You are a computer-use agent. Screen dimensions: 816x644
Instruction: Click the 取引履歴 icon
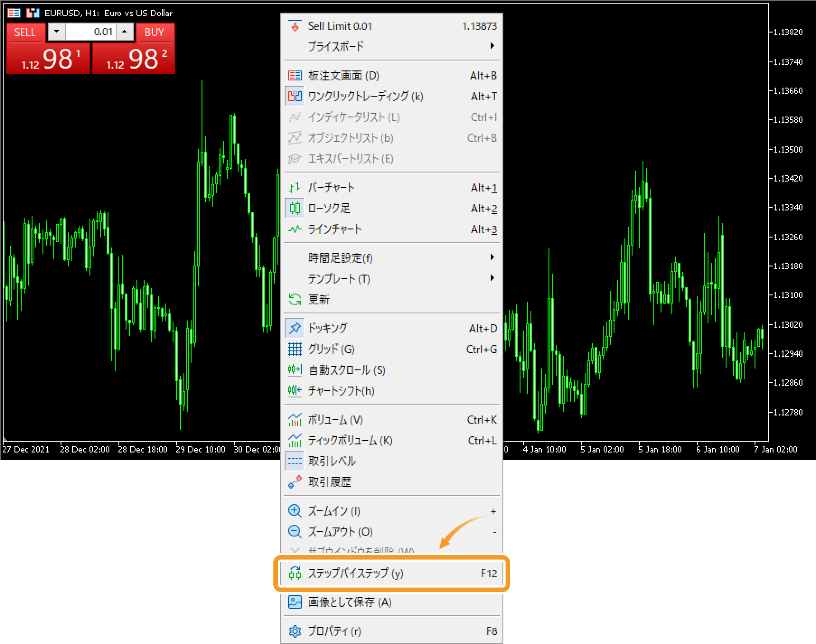[x=295, y=482]
